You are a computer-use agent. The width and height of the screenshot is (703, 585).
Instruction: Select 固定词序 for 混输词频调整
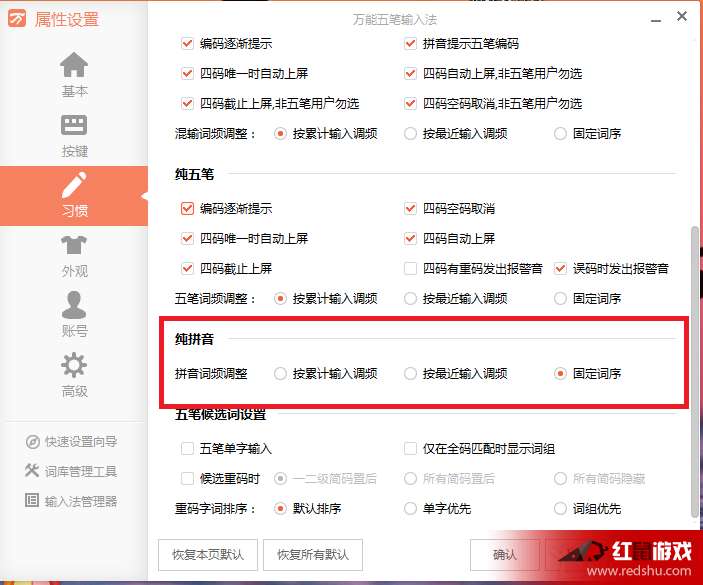click(x=560, y=134)
